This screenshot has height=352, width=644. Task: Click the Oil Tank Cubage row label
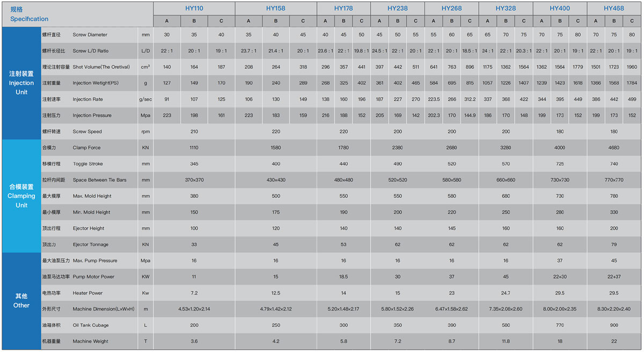tap(91, 325)
